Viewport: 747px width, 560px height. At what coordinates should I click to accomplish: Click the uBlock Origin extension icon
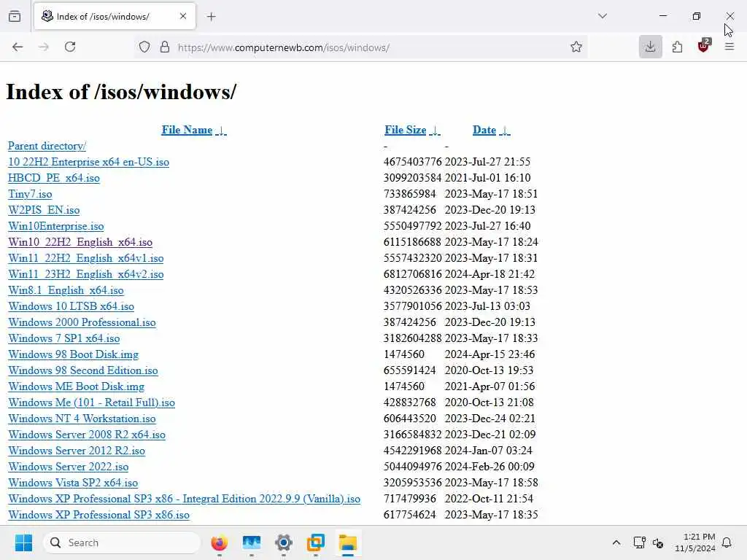[704, 46]
